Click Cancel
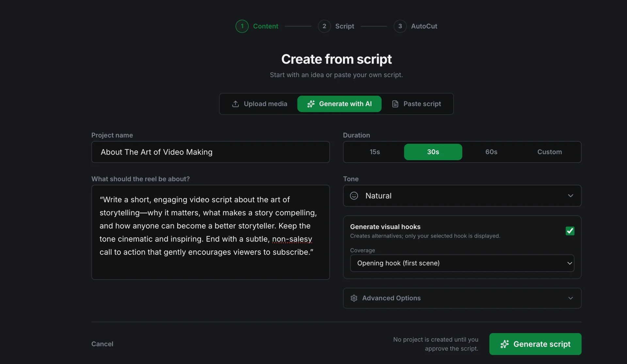 (102, 344)
